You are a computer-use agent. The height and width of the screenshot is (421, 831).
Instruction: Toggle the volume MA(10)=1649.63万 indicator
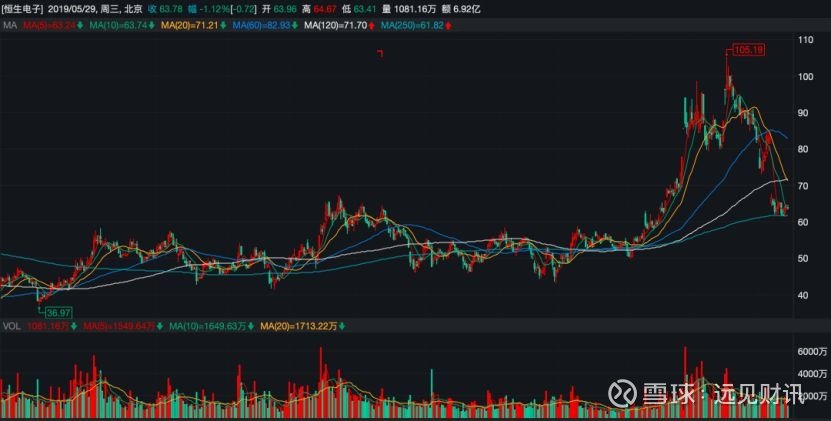tap(206, 326)
